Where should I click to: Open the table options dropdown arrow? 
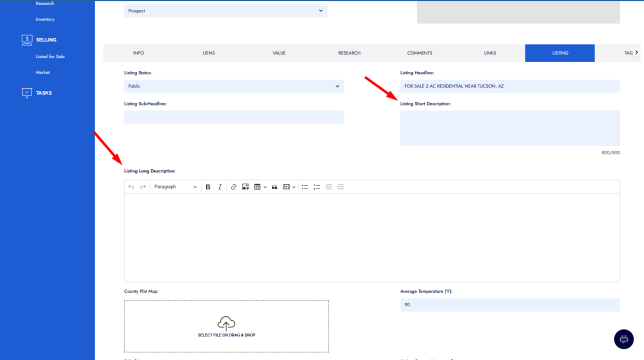click(x=265, y=187)
